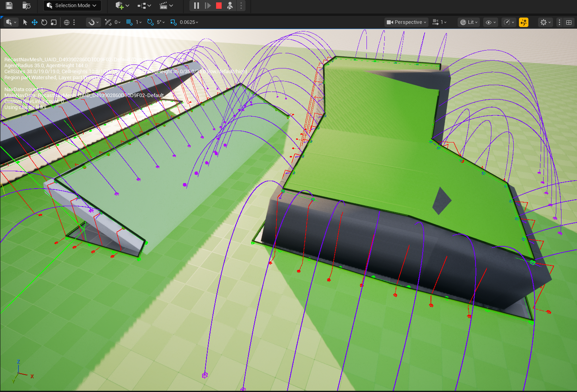
Task: Open the content browser folder-search icon
Action: click(26, 6)
